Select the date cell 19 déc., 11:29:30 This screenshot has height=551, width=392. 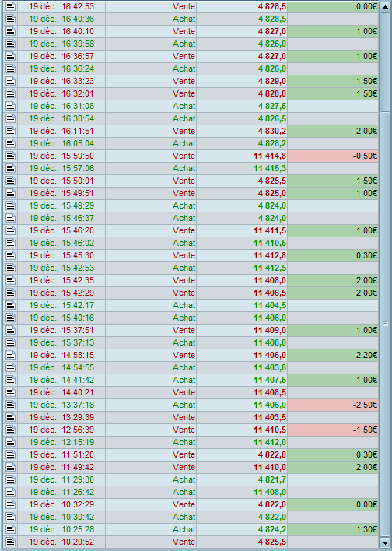pos(61,479)
